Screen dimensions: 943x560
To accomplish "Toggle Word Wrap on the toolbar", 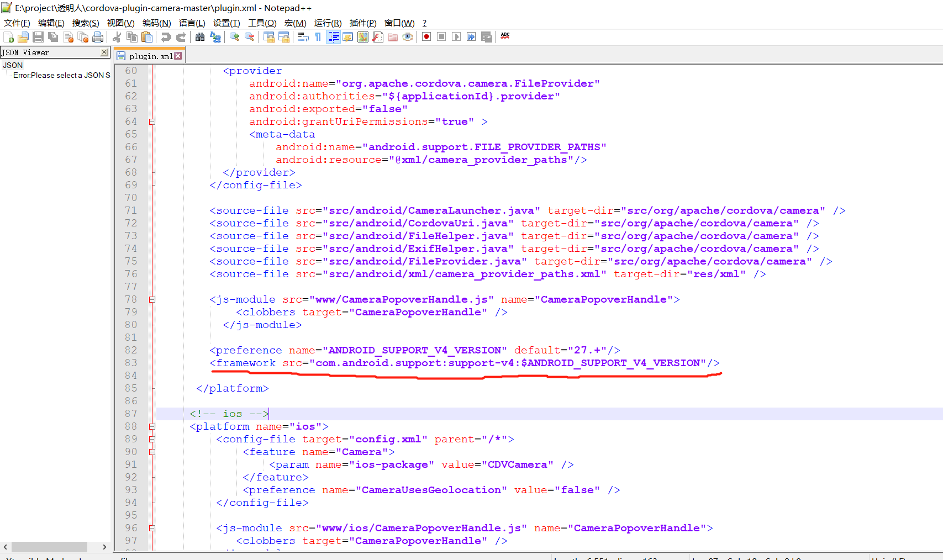I will coord(303,36).
